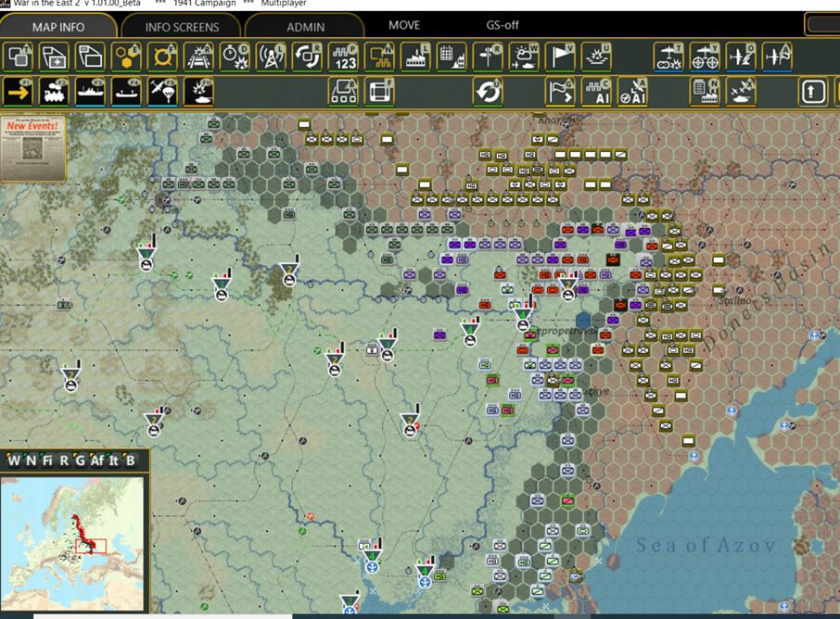
Task: Click the Sea of Azov label
Action: (706, 546)
